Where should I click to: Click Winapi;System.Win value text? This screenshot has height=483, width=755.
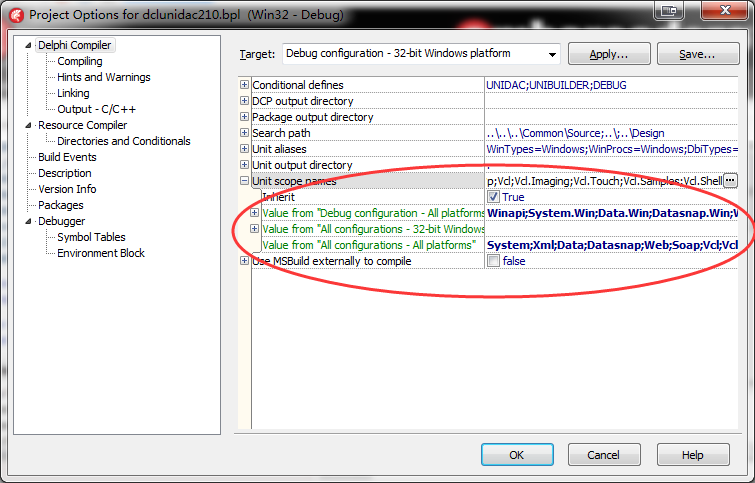(612, 213)
